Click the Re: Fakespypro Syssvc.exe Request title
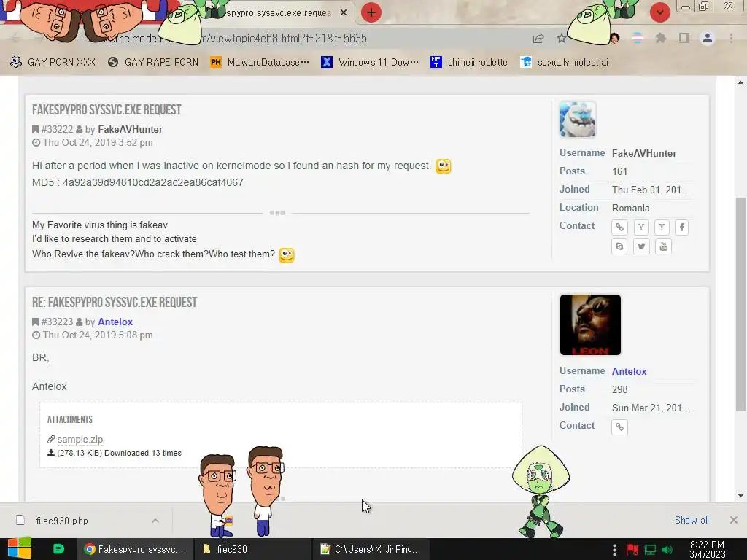Viewport: 747px width, 560px height. click(x=115, y=303)
